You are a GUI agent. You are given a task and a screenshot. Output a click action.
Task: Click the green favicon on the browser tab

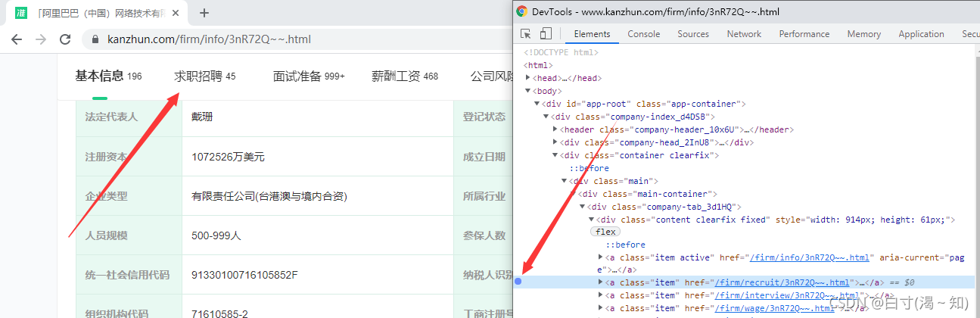pos(21,13)
